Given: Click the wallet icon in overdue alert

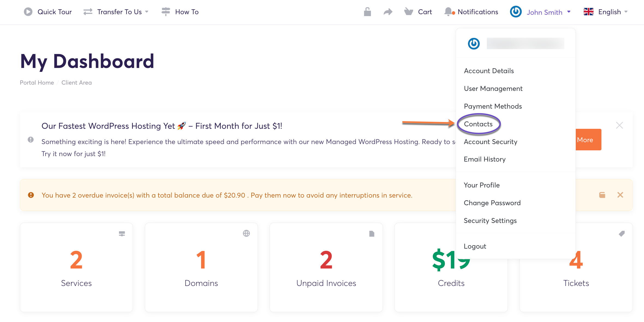Looking at the screenshot, I should (x=602, y=195).
